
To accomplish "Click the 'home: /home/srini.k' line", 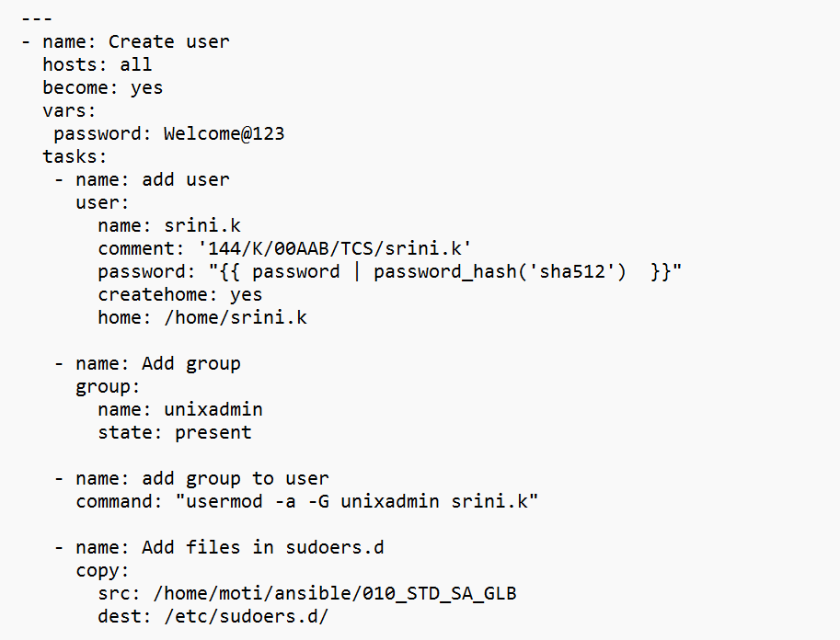I will pyautogui.click(x=201, y=317).
